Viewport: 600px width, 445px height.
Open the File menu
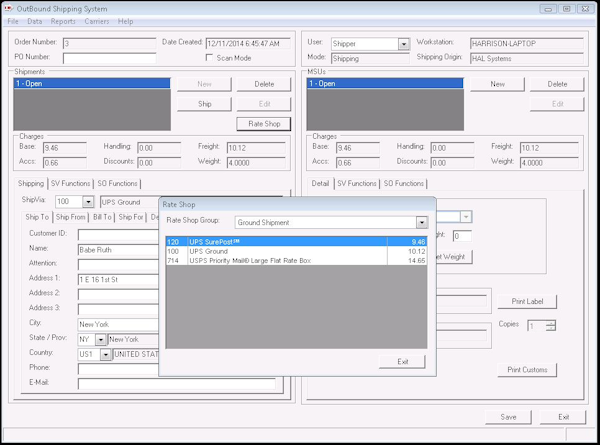[x=13, y=21]
